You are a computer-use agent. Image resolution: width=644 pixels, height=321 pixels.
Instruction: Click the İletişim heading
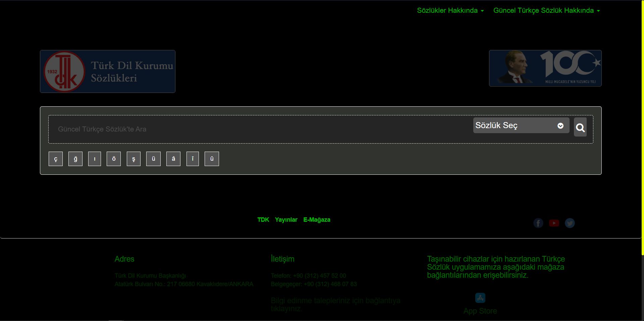[282, 259]
